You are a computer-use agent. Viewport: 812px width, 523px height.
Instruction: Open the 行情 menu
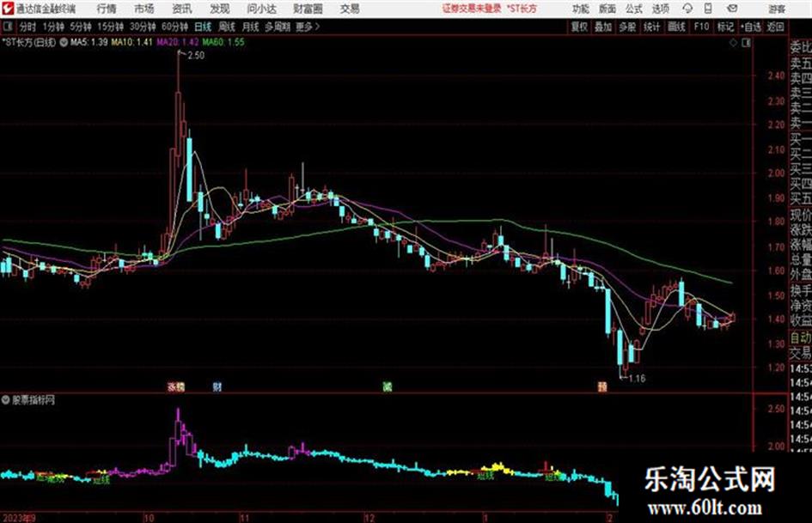tap(107, 9)
